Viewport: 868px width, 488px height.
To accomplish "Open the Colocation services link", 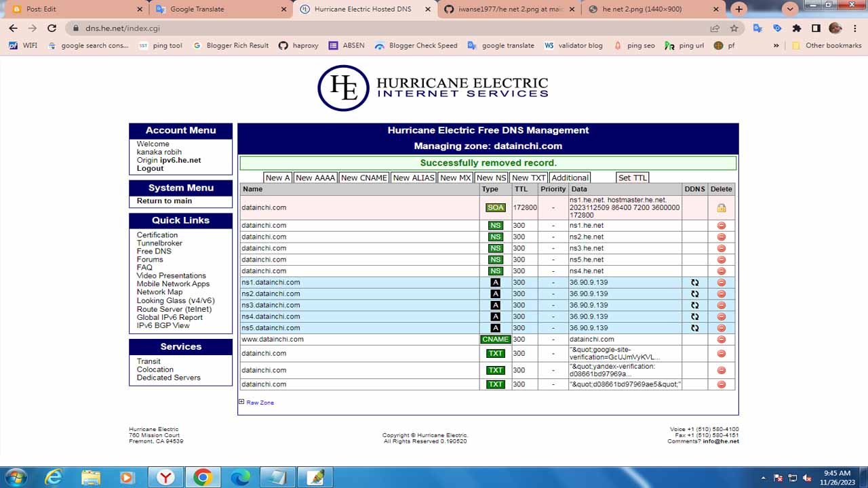I will click(155, 369).
